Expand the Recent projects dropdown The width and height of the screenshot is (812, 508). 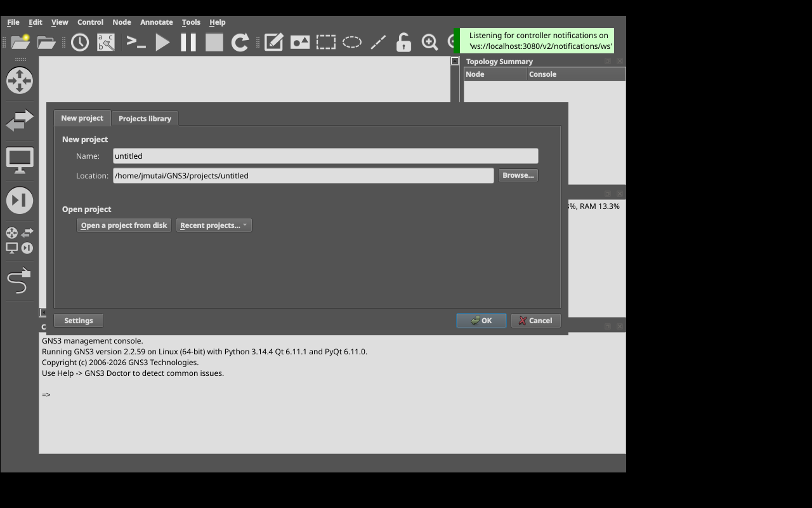[x=214, y=225]
